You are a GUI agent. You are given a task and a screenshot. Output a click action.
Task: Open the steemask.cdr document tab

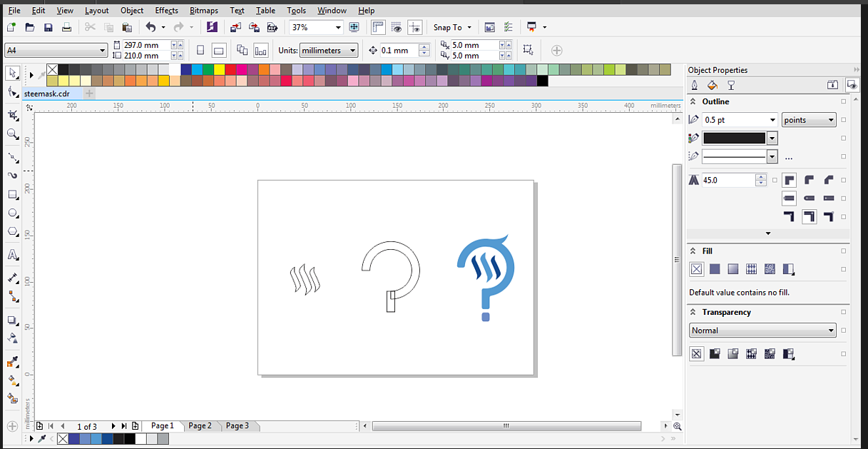coord(46,94)
